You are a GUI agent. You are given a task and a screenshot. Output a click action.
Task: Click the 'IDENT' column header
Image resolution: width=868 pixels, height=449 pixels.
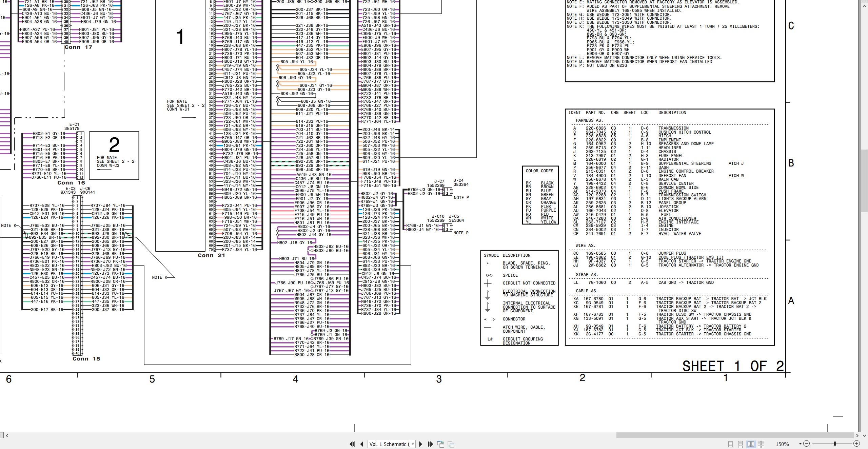(575, 113)
